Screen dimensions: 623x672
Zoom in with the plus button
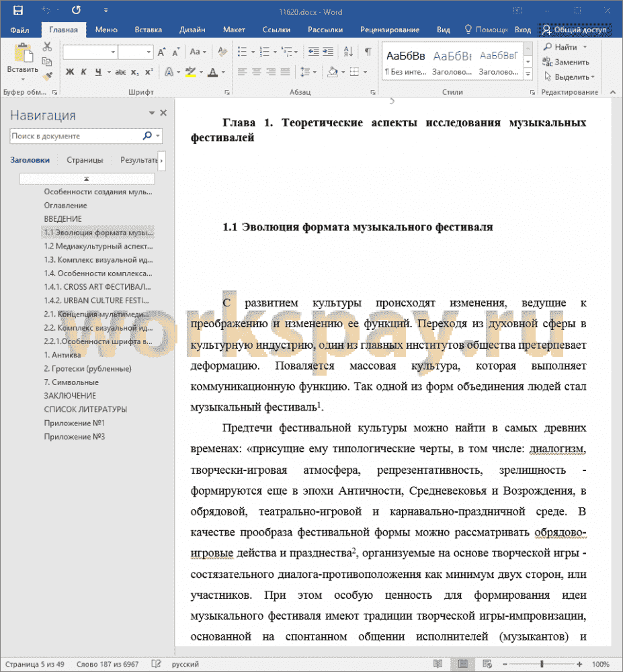[x=579, y=664]
